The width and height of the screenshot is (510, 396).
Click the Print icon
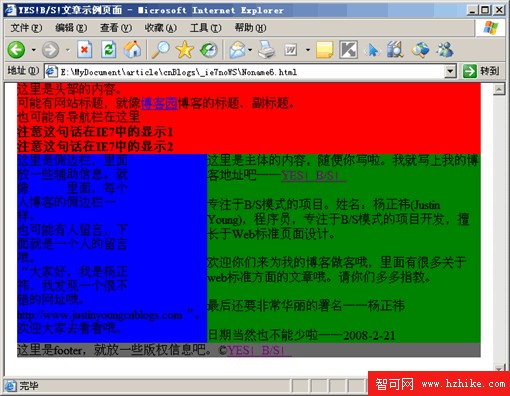coord(267,50)
